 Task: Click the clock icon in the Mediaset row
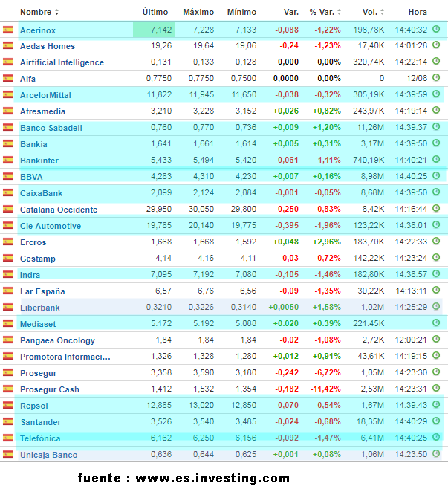(x=436, y=323)
